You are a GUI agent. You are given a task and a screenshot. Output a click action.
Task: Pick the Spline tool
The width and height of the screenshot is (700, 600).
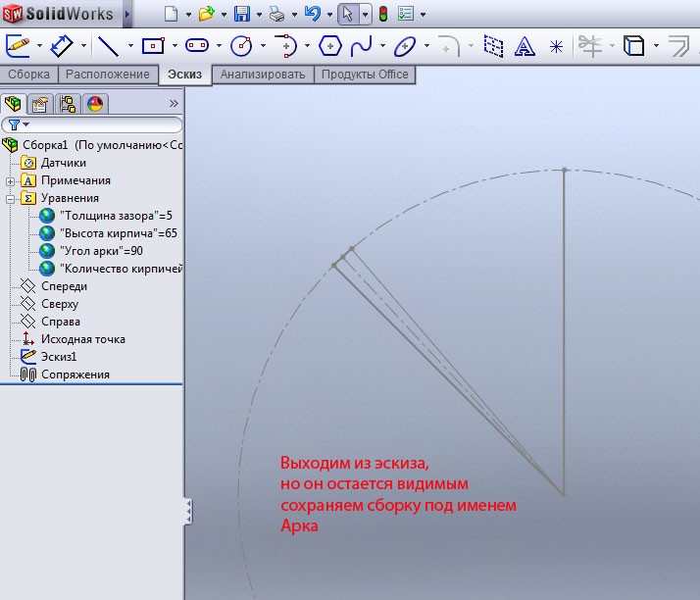[362, 45]
